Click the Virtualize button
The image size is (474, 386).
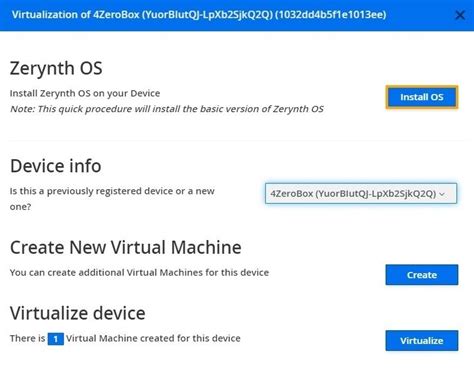[x=422, y=341]
